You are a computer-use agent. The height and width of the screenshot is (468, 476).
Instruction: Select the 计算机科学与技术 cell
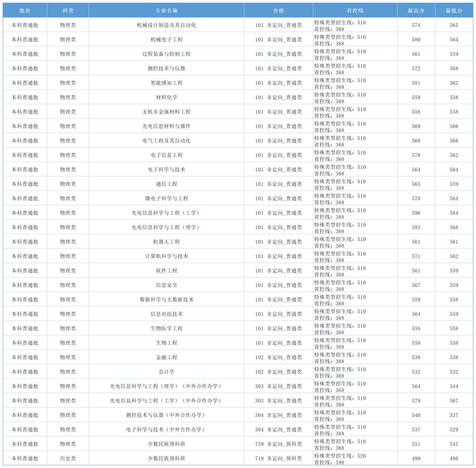tap(166, 256)
